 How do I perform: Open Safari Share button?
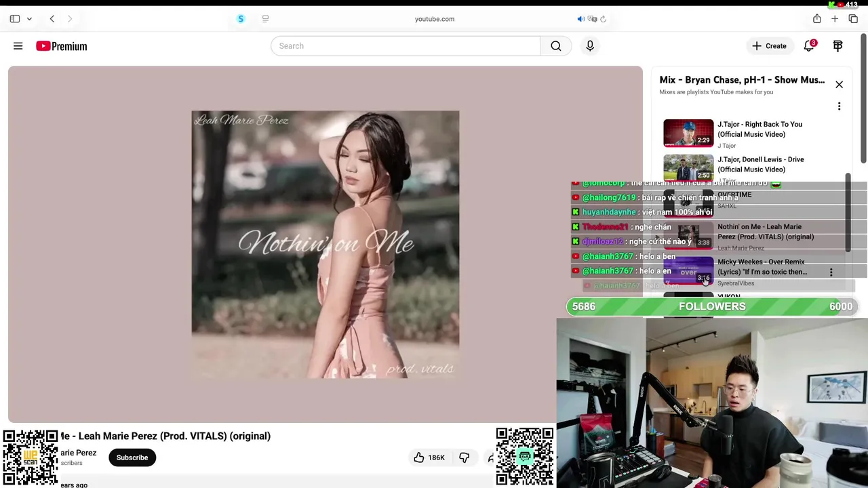816,19
